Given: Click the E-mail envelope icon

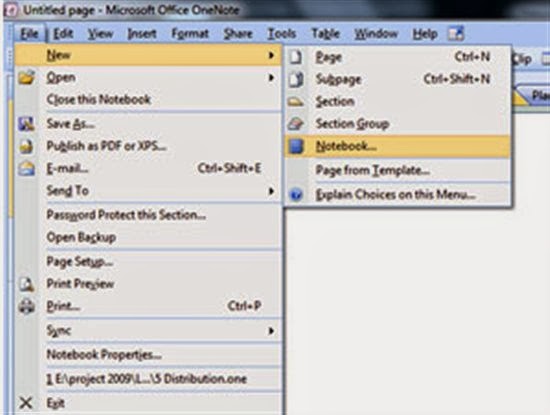Looking at the screenshot, I should point(27,169).
